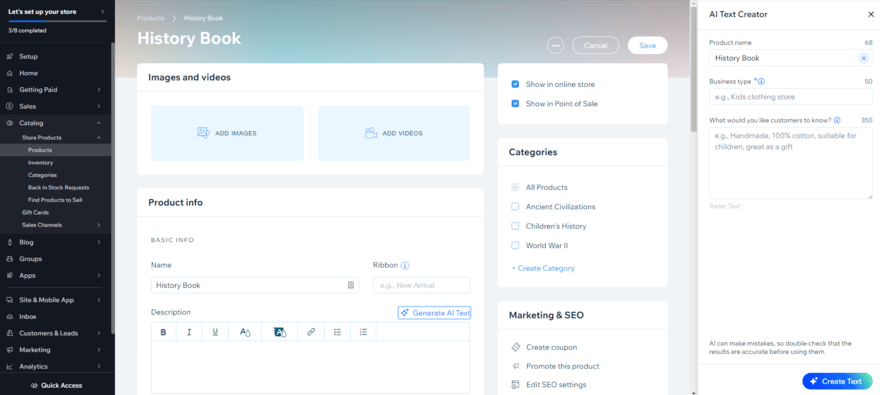The width and height of the screenshot is (880, 395).
Task: Close the AI Text Creator panel
Action: (871, 15)
